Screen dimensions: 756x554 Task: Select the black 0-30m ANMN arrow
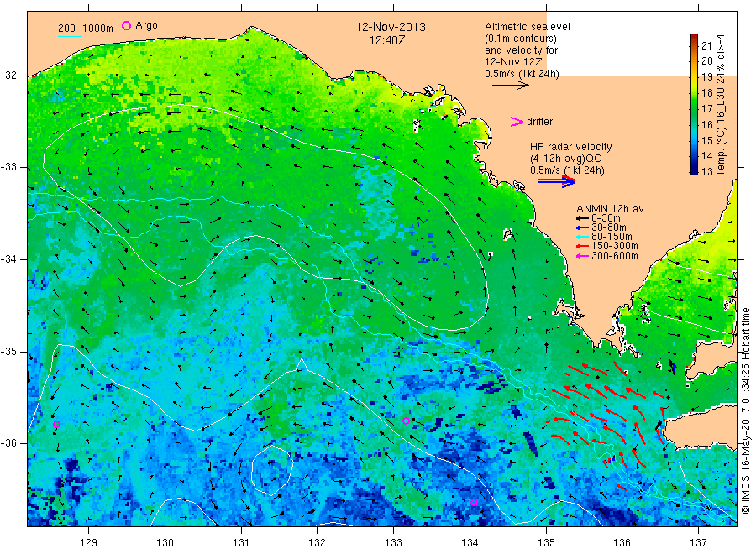(x=582, y=218)
